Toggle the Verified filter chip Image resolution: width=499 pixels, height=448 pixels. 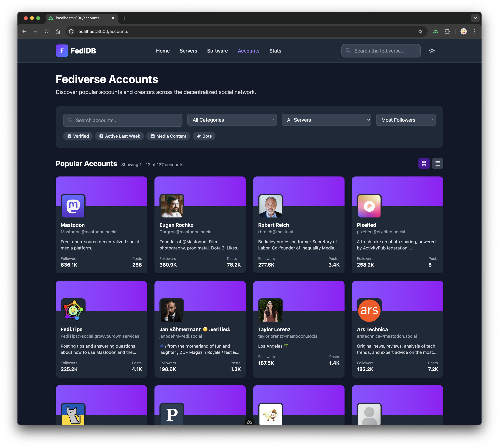click(78, 136)
